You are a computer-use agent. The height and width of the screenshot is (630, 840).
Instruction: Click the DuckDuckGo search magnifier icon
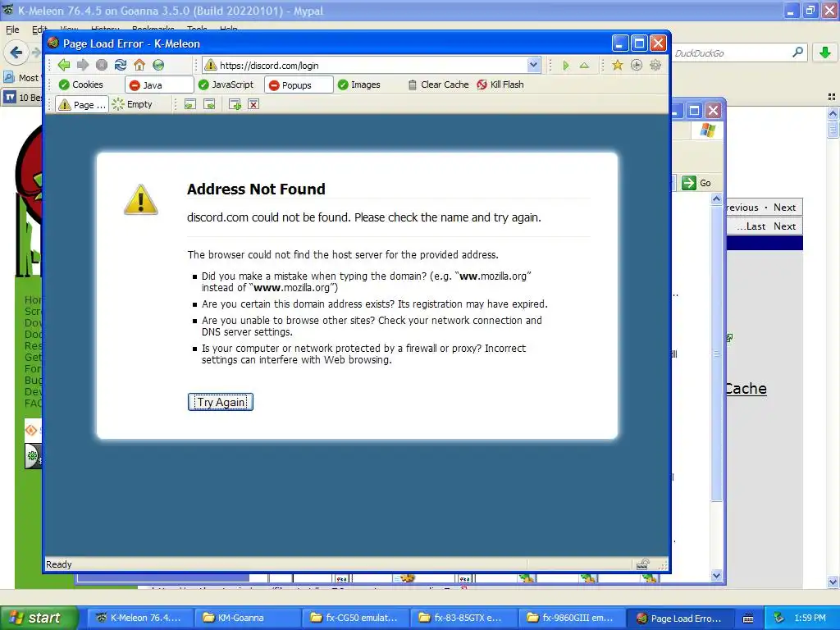click(797, 52)
